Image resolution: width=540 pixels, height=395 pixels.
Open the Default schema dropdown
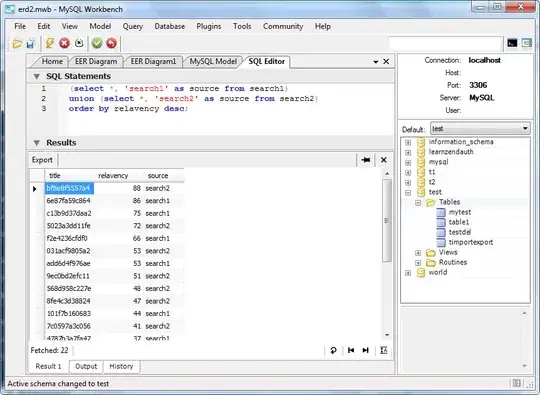(x=480, y=128)
